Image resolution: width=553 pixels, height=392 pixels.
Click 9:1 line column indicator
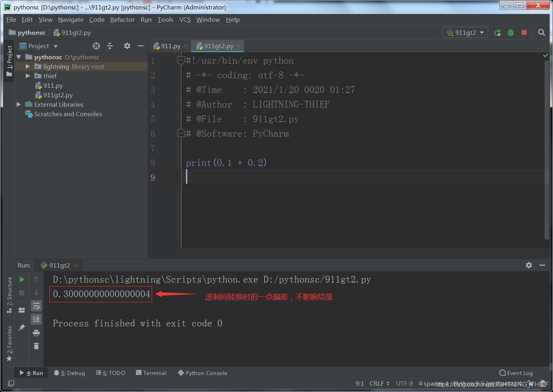point(359,384)
